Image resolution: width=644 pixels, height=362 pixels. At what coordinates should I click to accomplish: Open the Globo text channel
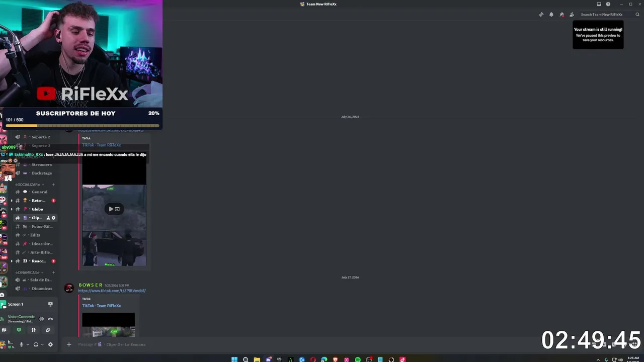(x=35, y=209)
